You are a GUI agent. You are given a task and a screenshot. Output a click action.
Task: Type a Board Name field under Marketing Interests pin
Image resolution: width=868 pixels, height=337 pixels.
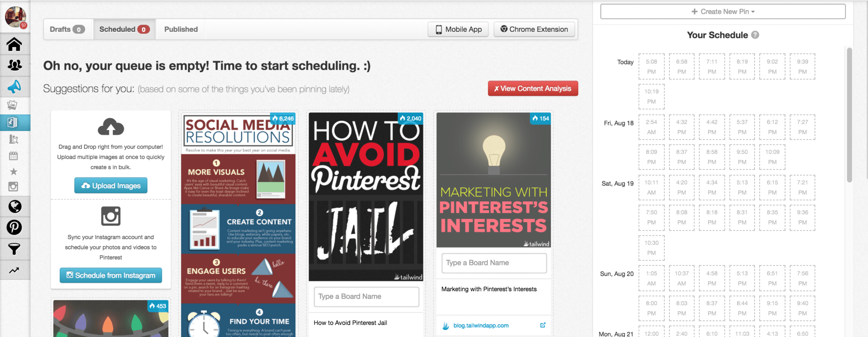pos(494,263)
